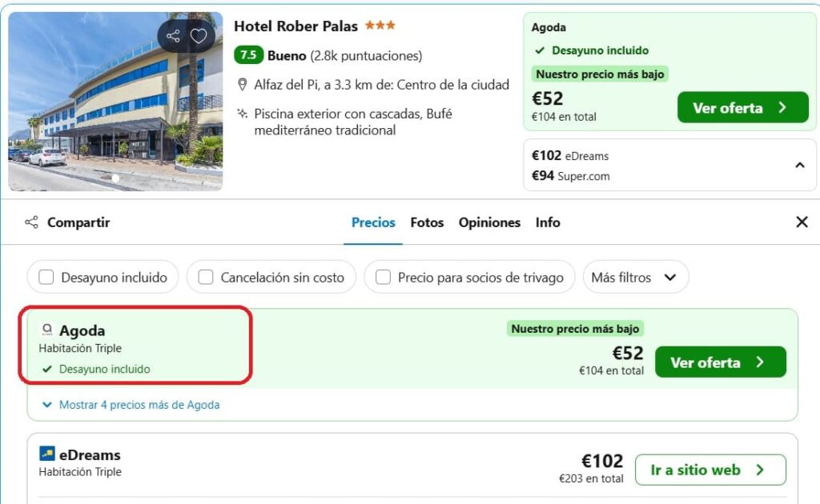Screen dimensions: 820x504
Task: Collapse the eDreams and Super.com price list
Action: 800,166
